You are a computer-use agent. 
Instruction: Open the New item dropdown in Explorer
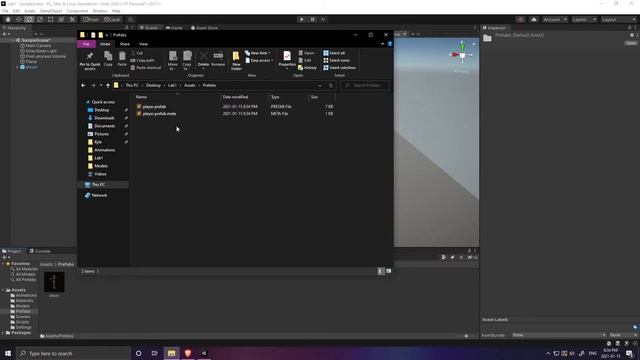coord(258,53)
